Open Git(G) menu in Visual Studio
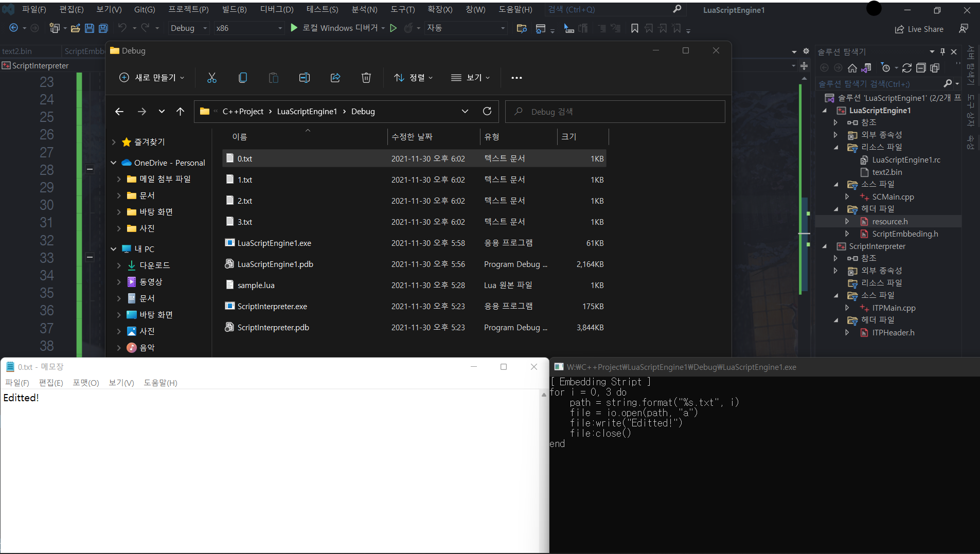 [145, 9]
